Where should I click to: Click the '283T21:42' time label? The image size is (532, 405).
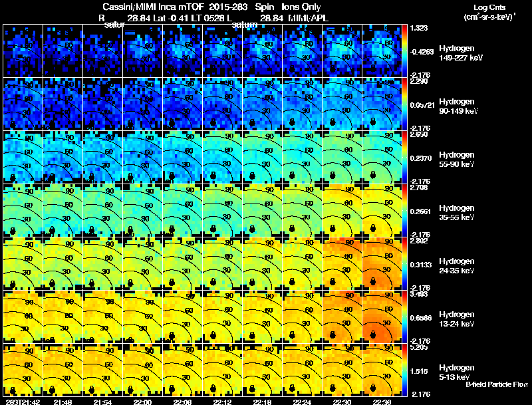coord(23,402)
